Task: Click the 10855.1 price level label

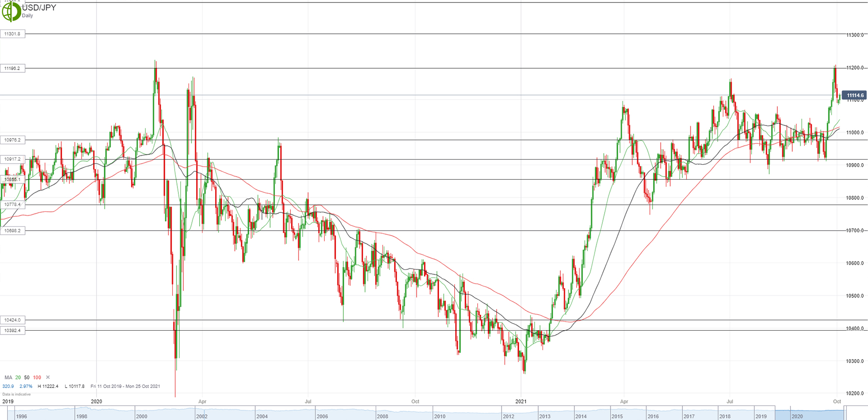Action: pos(13,180)
